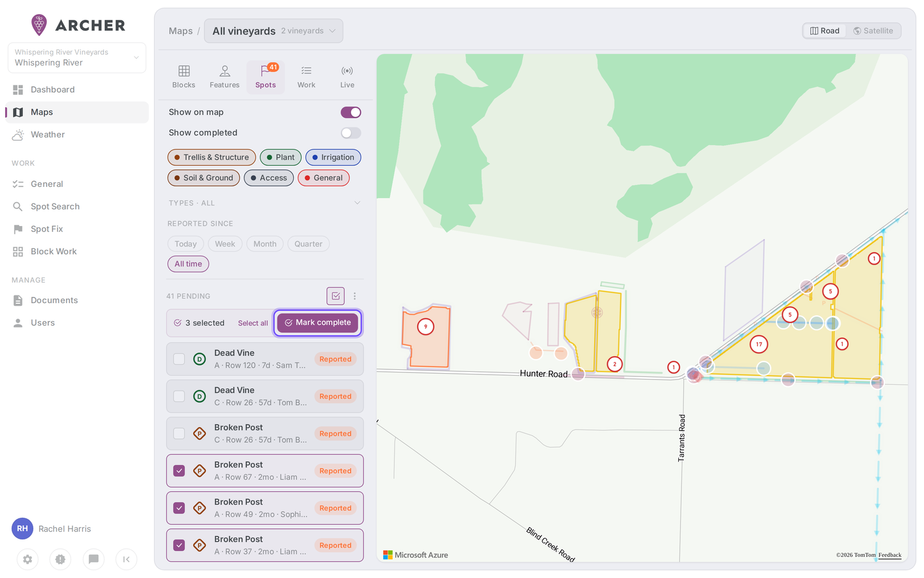924x578 pixels.
Task: Toggle the Show on map switch
Action: click(x=351, y=112)
